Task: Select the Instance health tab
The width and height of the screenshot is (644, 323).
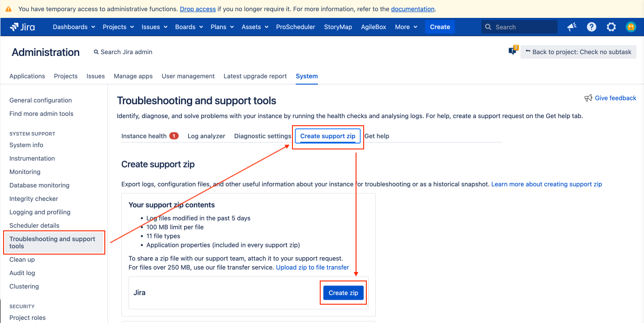Action: click(x=144, y=136)
